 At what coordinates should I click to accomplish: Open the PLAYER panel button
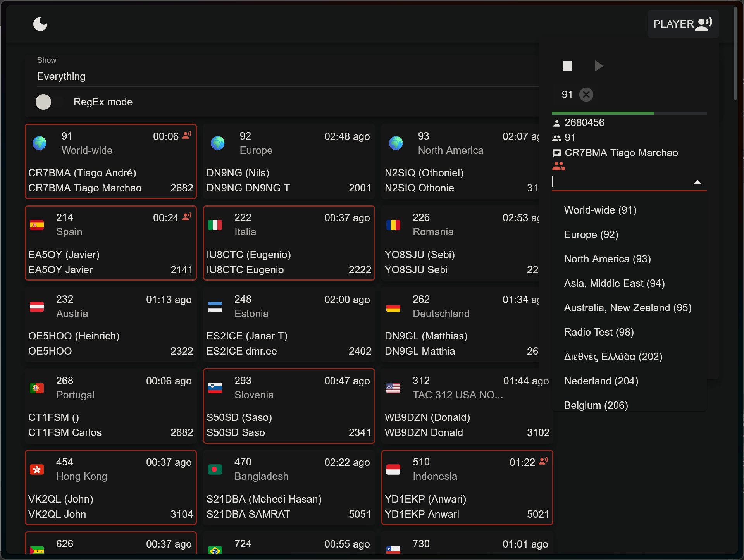point(682,24)
